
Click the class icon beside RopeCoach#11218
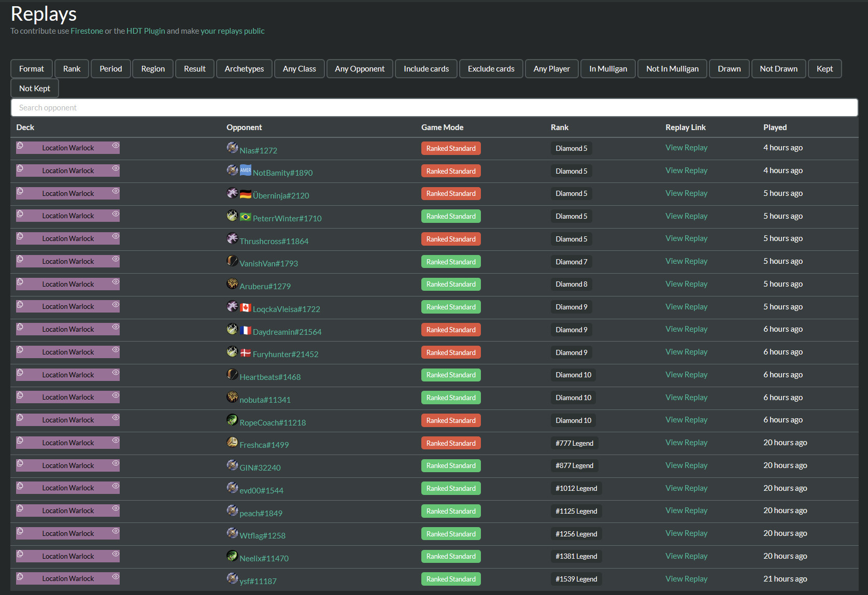click(x=232, y=420)
